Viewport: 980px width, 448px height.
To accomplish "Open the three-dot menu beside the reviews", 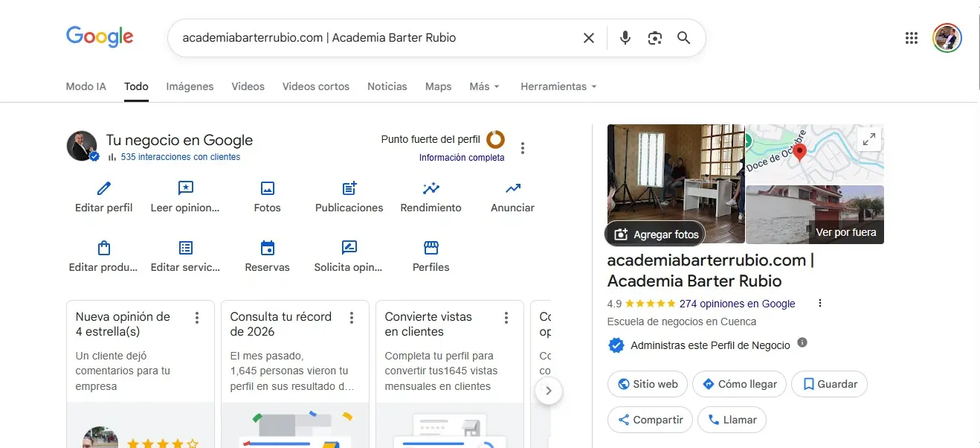I will (x=820, y=303).
